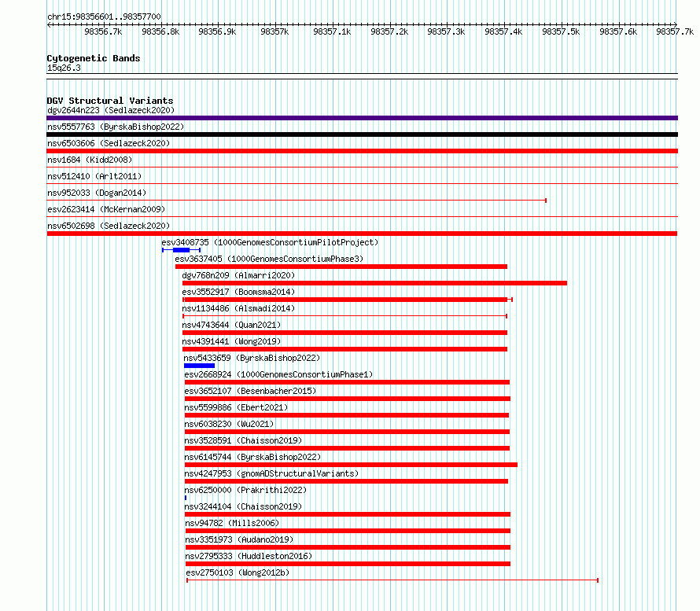The image size is (700, 611).
Task: Select the red dgv768n209 variant bar
Action: tap(374, 283)
